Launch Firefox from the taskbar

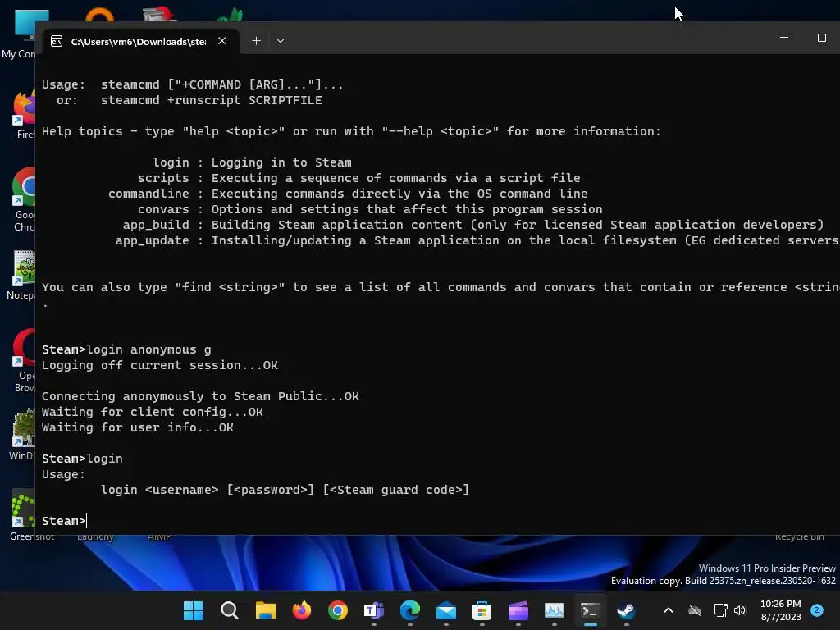[302, 610]
